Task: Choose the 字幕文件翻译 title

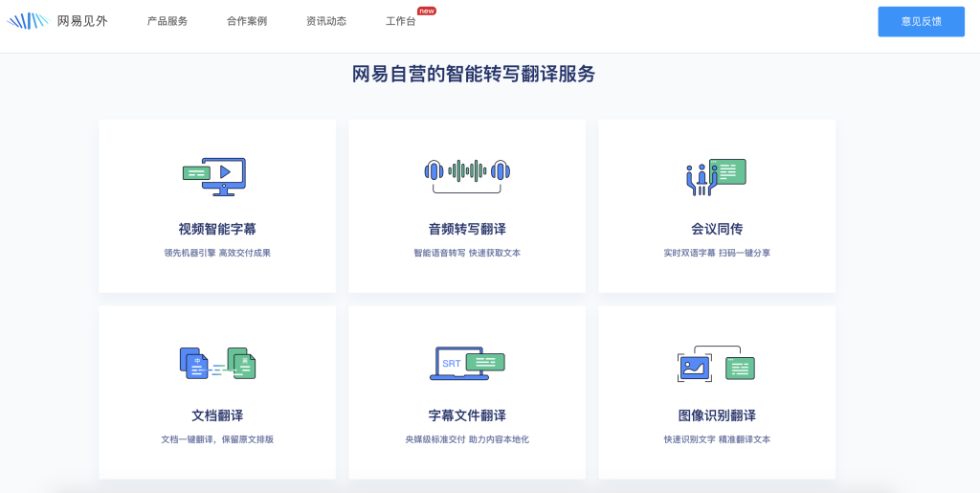Action: point(467,415)
